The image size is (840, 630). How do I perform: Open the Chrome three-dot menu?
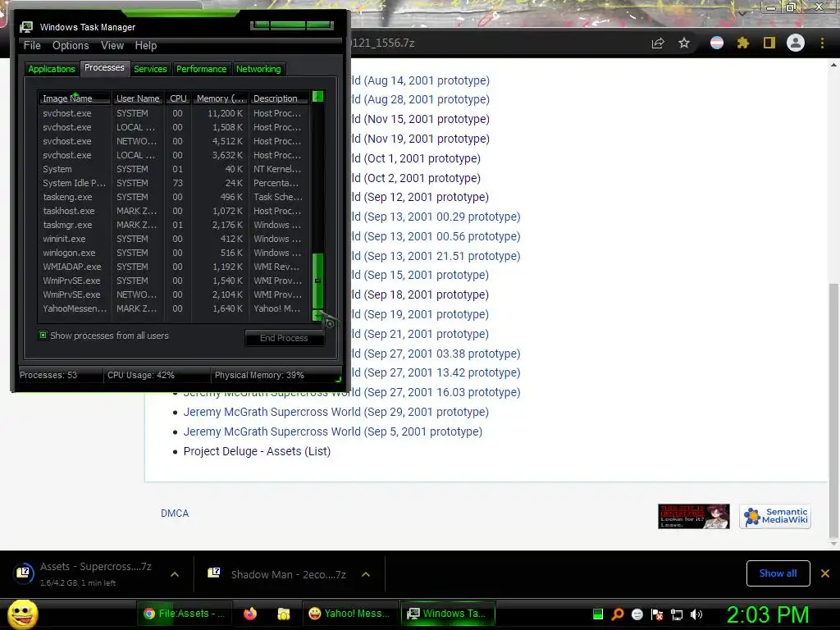[822, 43]
